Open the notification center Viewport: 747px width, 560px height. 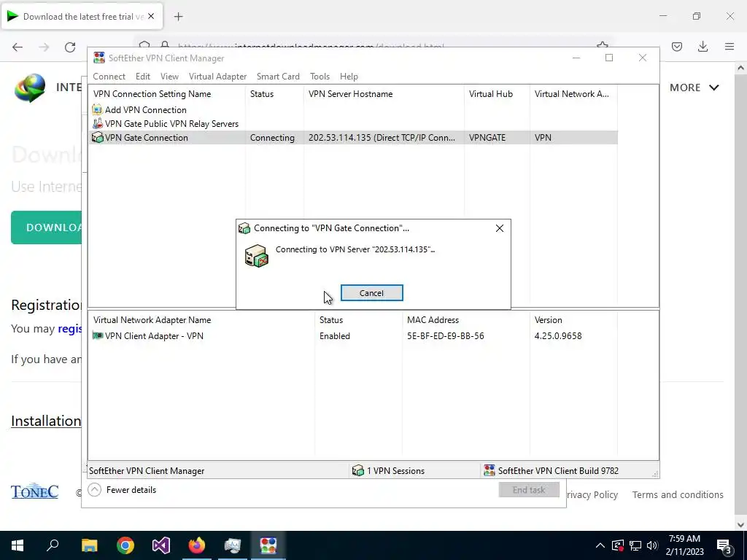(724, 546)
